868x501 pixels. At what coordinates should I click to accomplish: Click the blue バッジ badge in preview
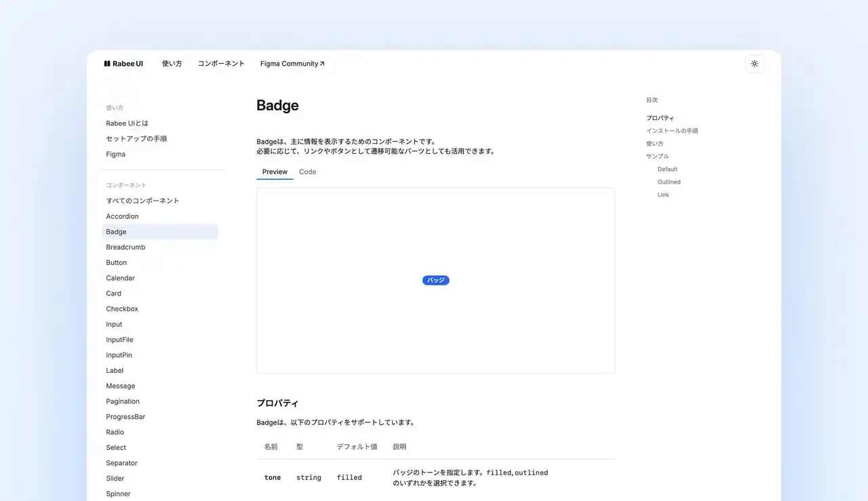435,281
